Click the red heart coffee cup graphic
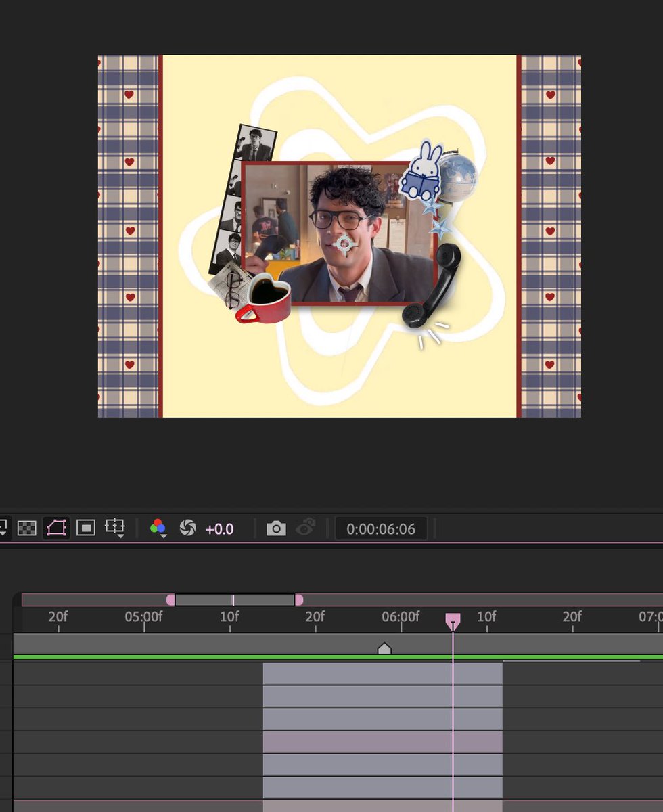 (265, 298)
